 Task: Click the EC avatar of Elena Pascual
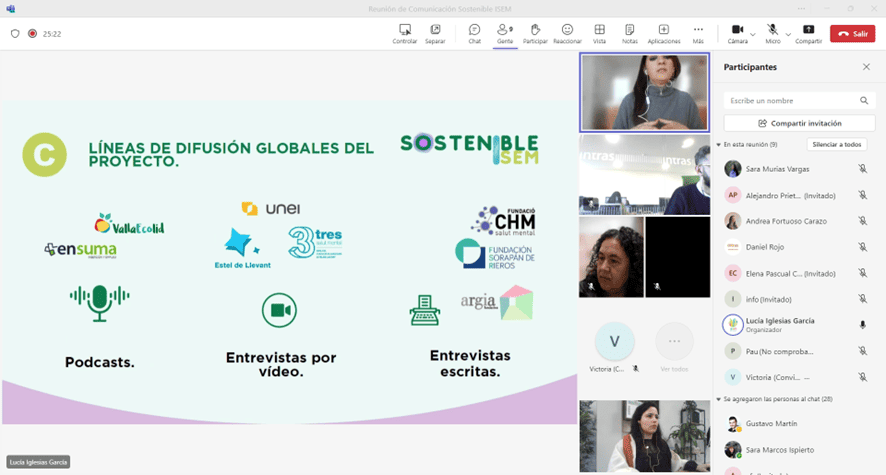click(x=733, y=273)
